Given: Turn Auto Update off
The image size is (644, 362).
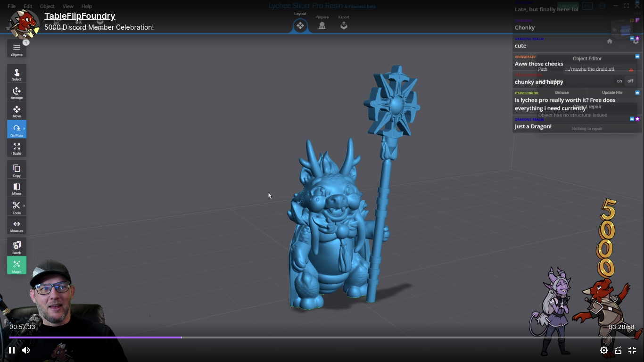Looking at the screenshot, I should click(x=630, y=81).
